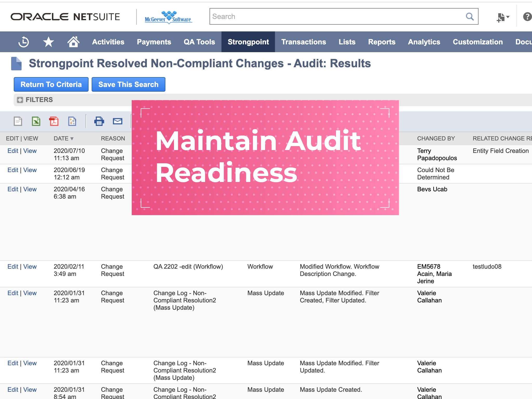Open the Shortcuts star icon
This screenshot has width=532, height=399.
48,42
